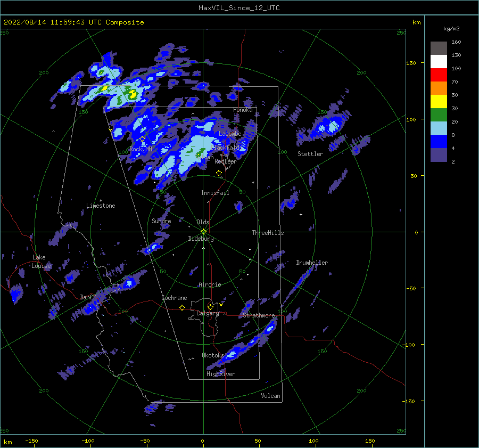Screen dimensions: 479x448
Task: Click the 2022/08/14 11:59:43 UTC Composite timestamp
Action: 74,22
